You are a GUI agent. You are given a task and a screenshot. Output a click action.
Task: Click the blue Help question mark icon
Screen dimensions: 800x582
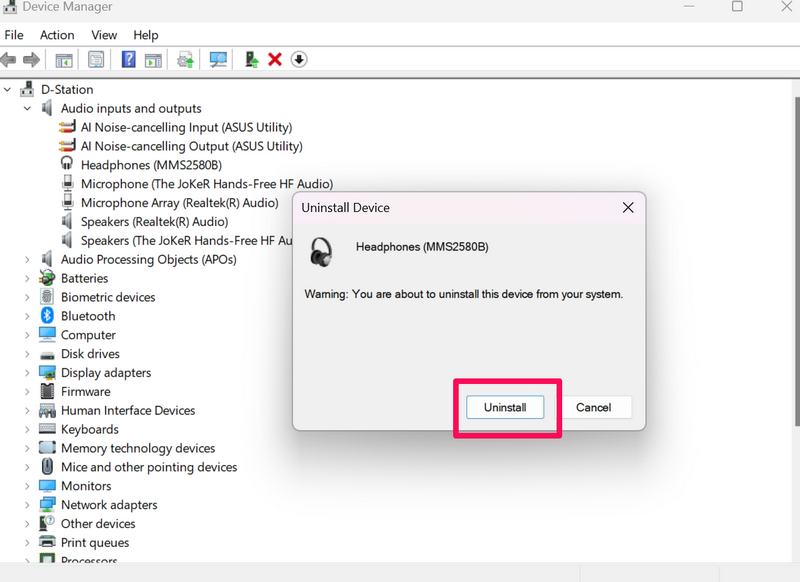point(129,59)
